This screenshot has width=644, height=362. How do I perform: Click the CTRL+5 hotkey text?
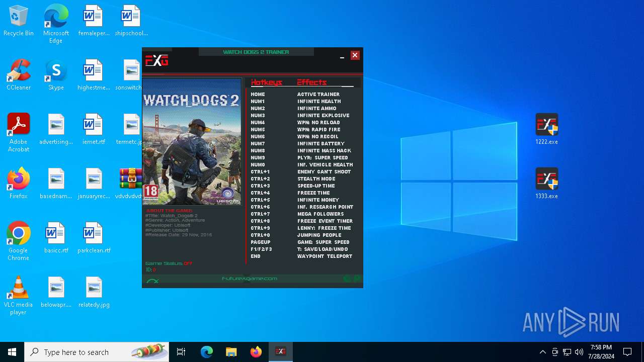click(x=261, y=200)
